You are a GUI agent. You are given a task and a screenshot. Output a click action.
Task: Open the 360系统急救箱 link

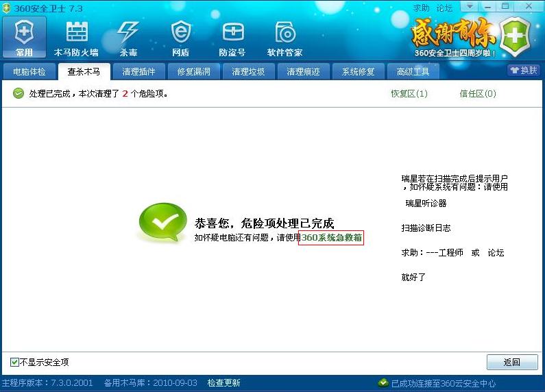point(331,238)
